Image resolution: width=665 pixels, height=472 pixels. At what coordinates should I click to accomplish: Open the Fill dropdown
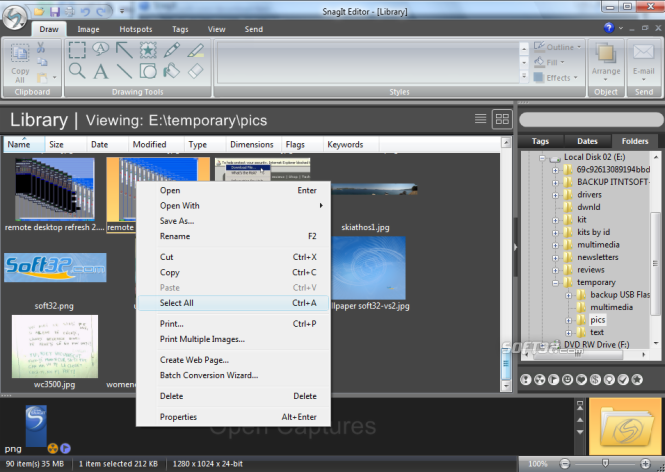click(549, 62)
